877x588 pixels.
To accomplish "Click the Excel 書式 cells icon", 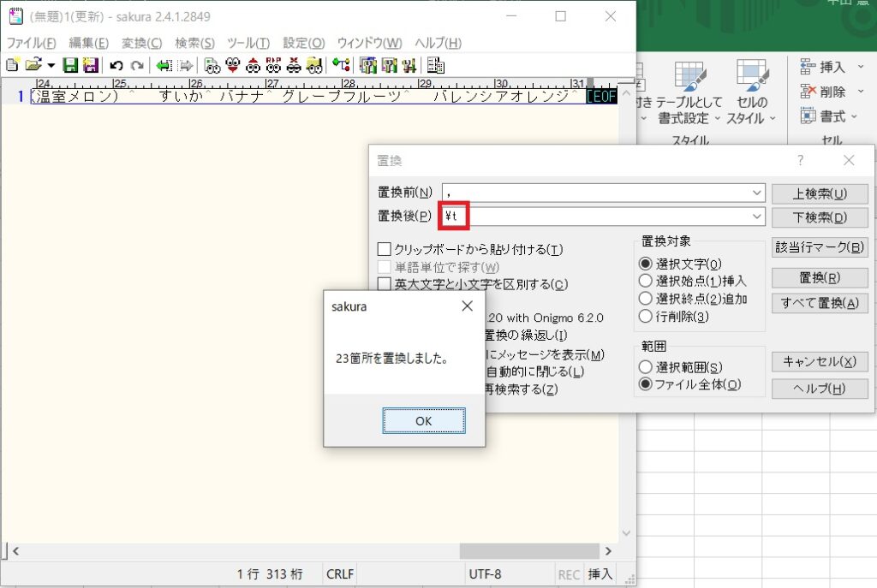I will pos(808,116).
